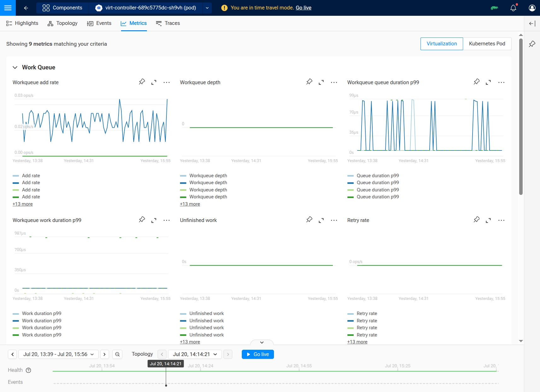Pin the Unfinished work chart
This screenshot has height=392, width=540.
(x=309, y=220)
